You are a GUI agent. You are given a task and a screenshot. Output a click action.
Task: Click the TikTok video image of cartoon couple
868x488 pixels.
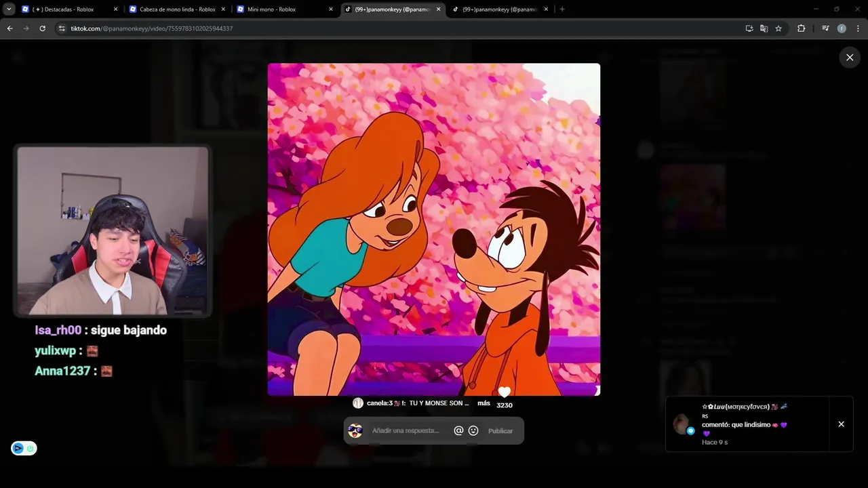(434, 229)
